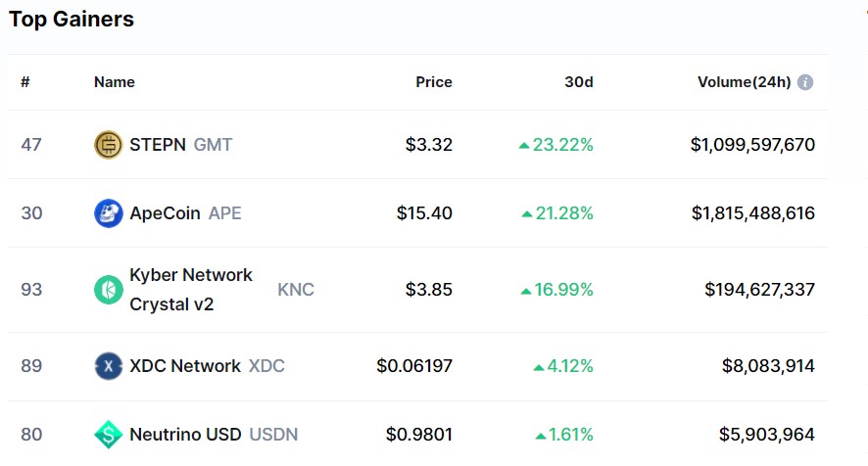Open Kyber Network Crystal v2 link
868x466 pixels.
click(191, 290)
